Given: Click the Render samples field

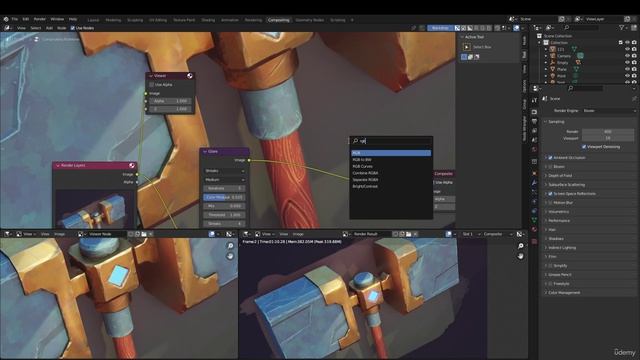Looking at the screenshot, I should coord(608,131).
